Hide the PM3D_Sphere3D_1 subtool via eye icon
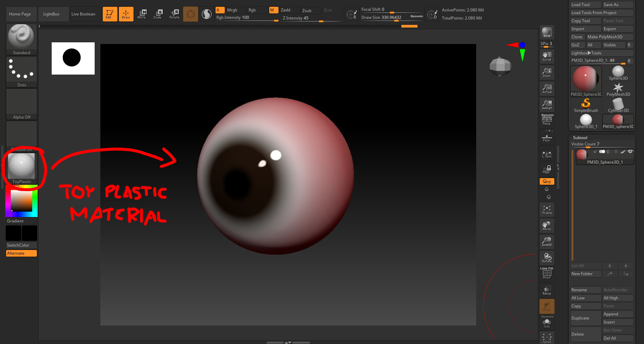The width and height of the screenshot is (644, 344). [x=631, y=152]
